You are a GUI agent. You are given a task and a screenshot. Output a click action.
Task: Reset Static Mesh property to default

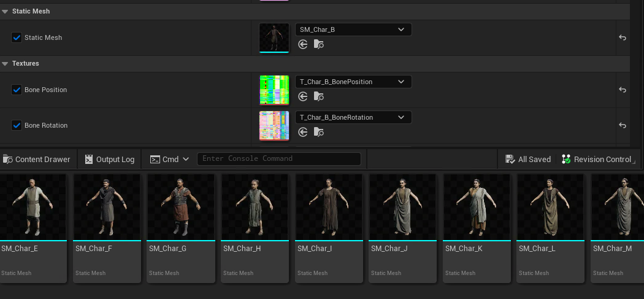click(x=623, y=37)
